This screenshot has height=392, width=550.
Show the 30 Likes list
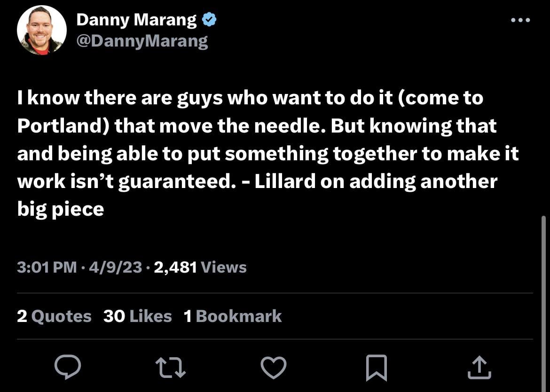[137, 316]
